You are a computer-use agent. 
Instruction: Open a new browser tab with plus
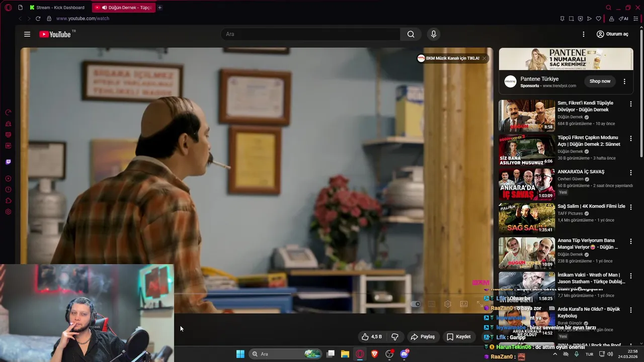160,8
